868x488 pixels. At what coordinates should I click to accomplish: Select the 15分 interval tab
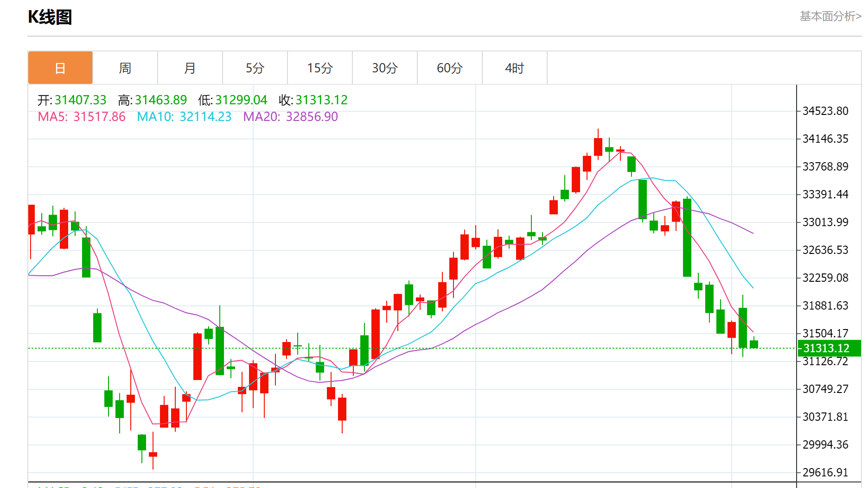point(320,68)
